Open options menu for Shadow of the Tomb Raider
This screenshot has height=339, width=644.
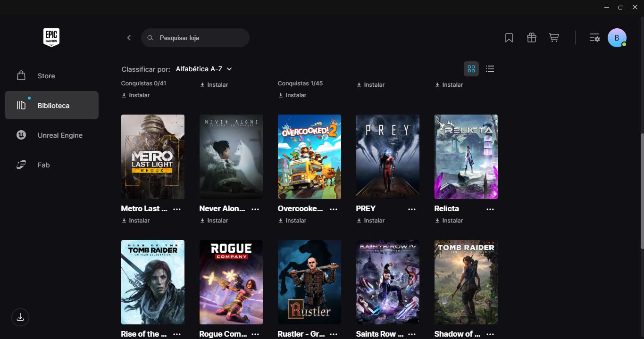[x=490, y=334]
